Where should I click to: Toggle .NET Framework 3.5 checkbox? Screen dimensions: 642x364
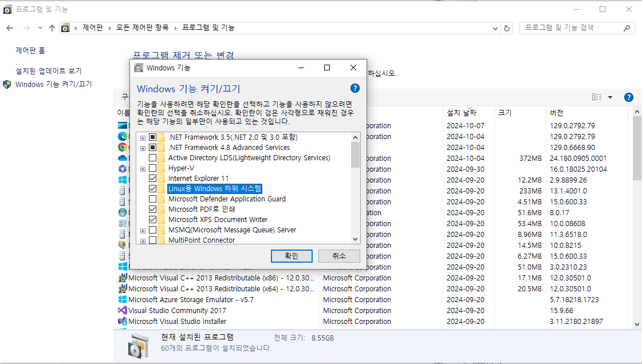click(153, 137)
